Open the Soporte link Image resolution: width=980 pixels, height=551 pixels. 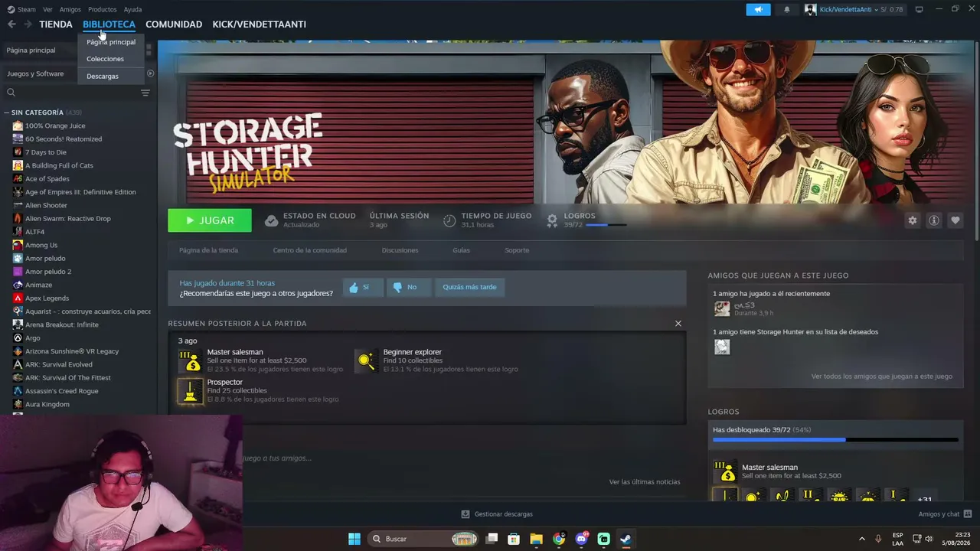tap(517, 250)
